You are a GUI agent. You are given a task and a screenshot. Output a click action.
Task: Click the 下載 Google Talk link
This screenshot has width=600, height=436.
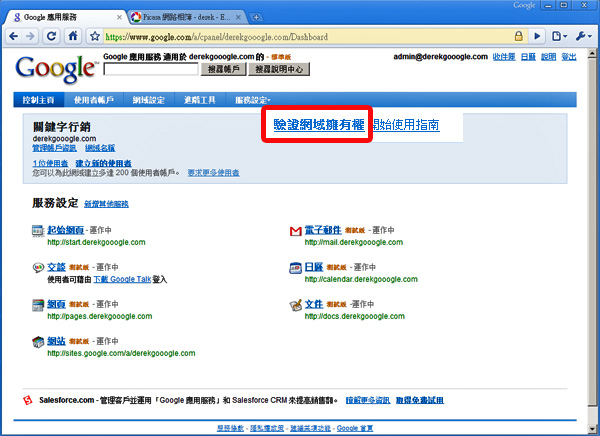pos(122,279)
